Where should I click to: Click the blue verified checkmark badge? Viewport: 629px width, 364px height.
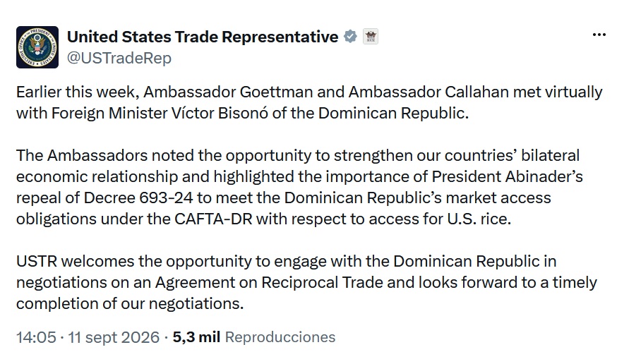[350, 37]
